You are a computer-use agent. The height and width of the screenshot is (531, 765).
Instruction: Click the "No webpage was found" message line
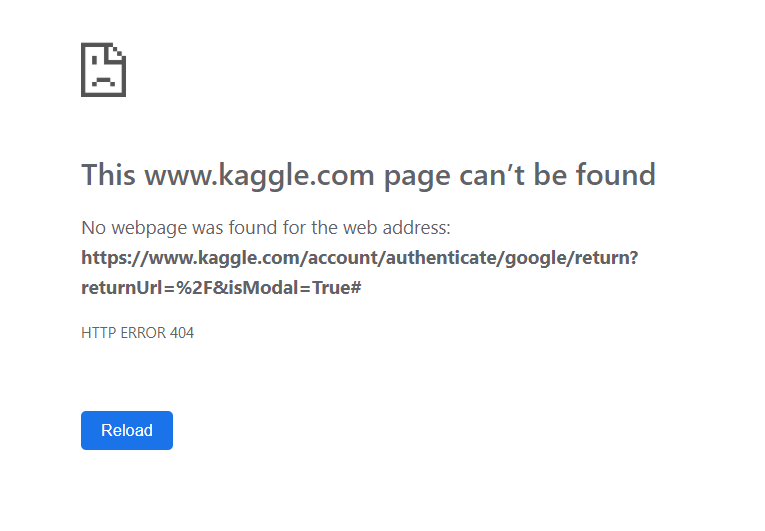266,228
